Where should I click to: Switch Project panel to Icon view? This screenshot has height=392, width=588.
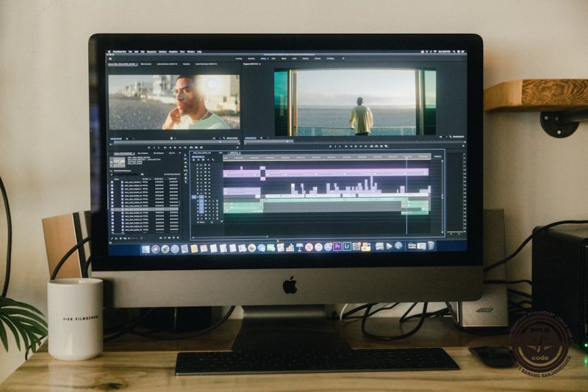(121, 238)
